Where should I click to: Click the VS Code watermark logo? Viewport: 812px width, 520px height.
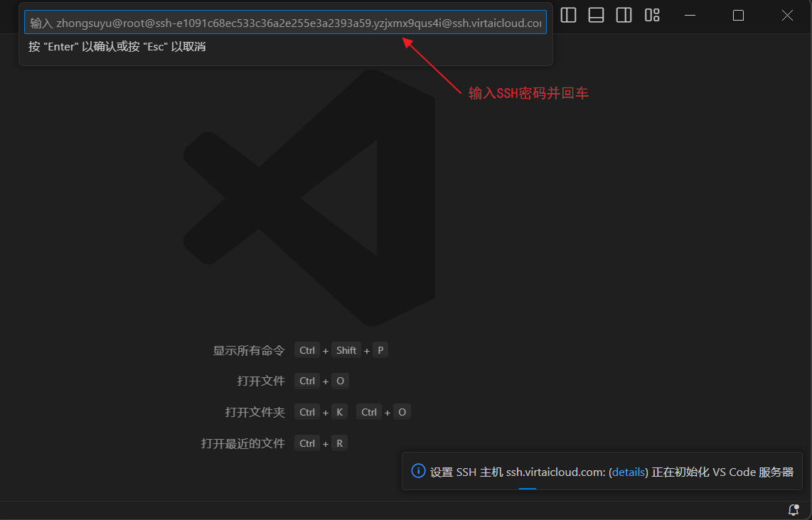pyautogui.click(x=309, y=199)
